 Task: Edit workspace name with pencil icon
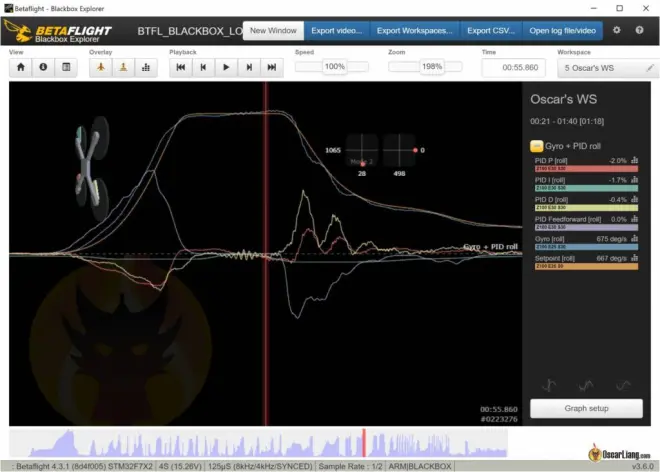pos(650,68)
